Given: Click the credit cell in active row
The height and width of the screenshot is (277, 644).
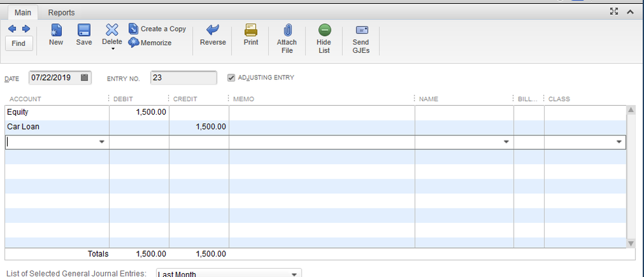Looking at the screenshot, I should tap(199, 142).
